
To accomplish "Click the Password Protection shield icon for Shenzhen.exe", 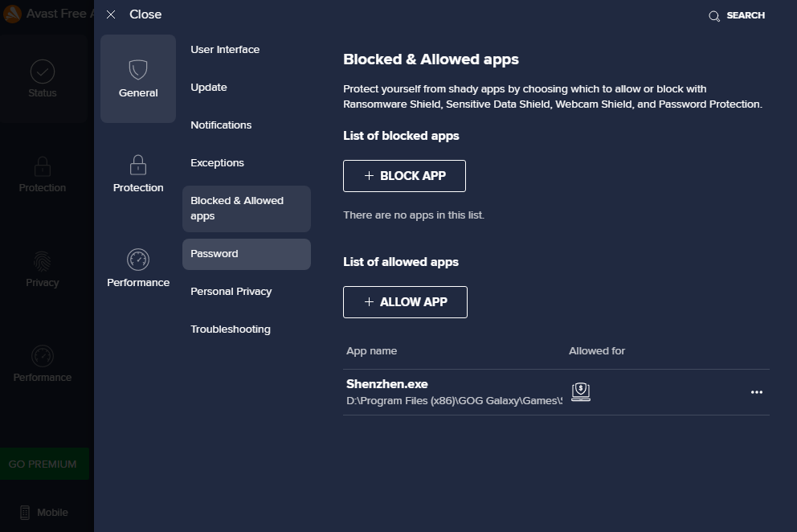I will (x=580, y=392).
